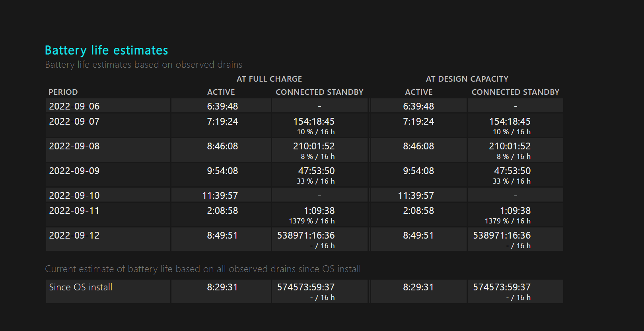
Task: Click full-charge active '8:29:31' in Since OS install
Action: (x=222, y=287)
